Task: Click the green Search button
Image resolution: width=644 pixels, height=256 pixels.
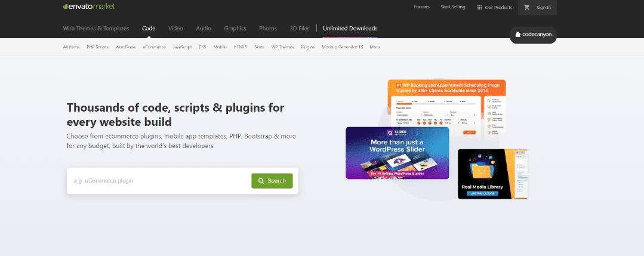Action: coord(272,181)
